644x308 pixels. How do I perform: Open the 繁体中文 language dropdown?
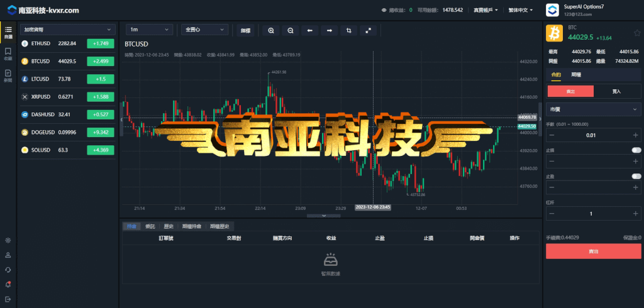pos(520,10)
